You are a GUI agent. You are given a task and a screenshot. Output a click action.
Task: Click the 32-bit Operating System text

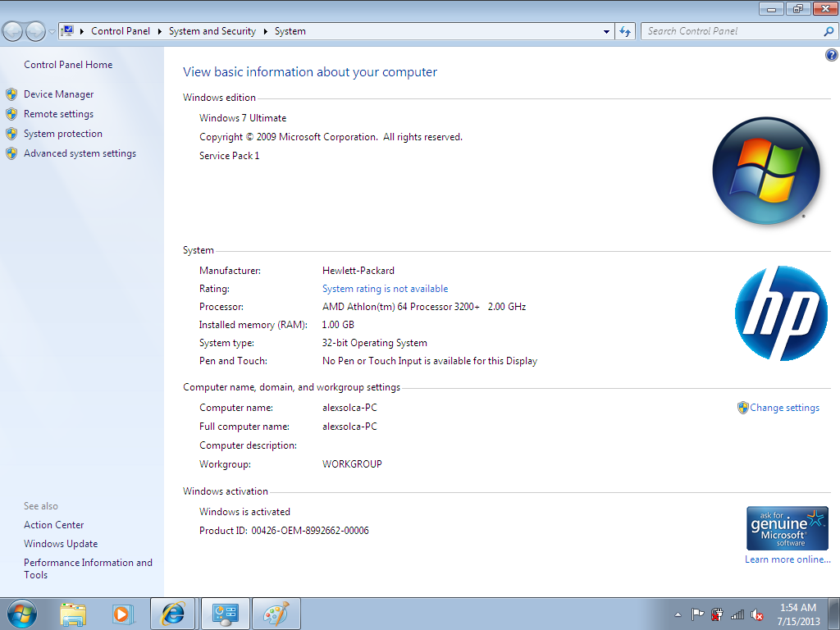point(374,343)
